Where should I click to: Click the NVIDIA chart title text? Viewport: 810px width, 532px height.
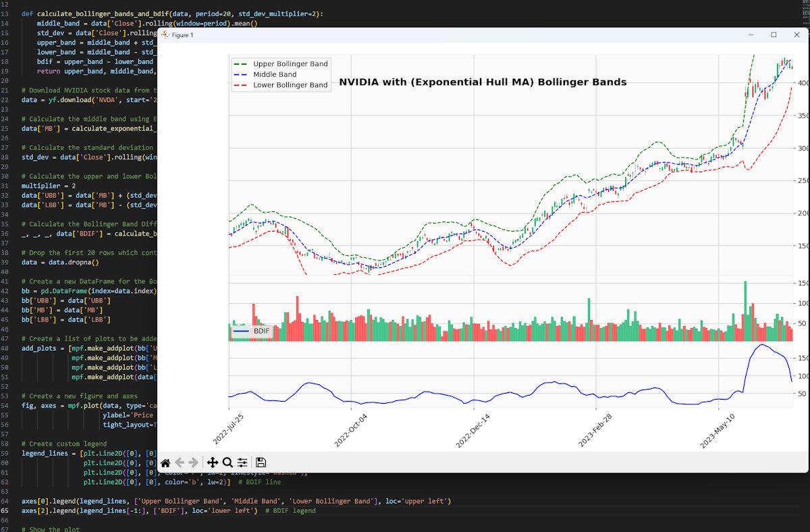tap(484, 82)
